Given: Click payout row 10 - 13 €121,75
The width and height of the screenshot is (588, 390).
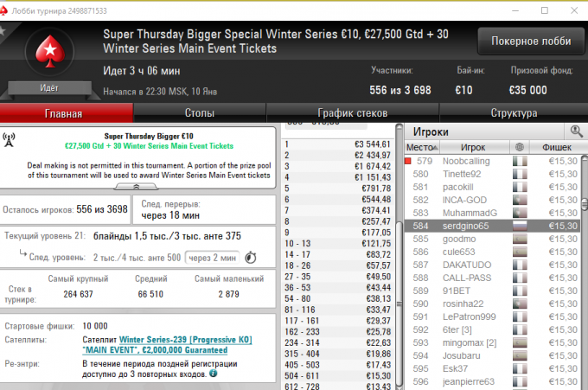Looking at the screenshot, I should pos(337,244).
